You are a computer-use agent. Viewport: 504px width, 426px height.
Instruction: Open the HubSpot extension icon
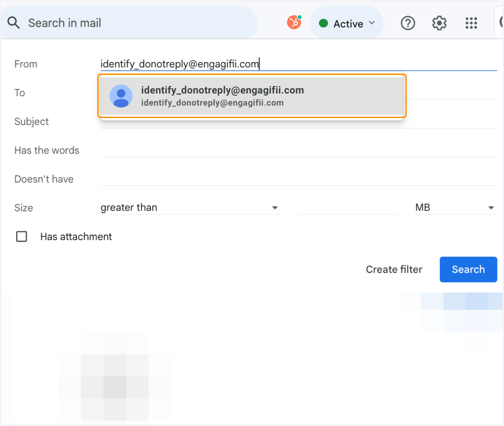coord(294,22)
